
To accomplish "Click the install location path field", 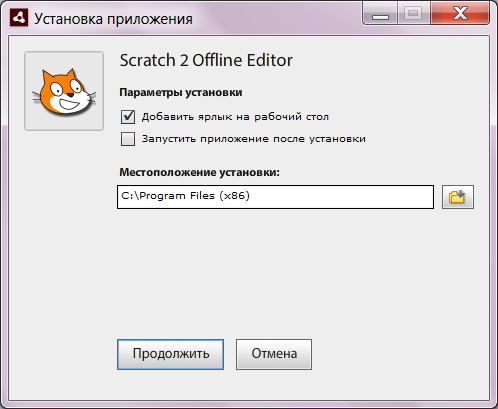I will click(275, 197).
